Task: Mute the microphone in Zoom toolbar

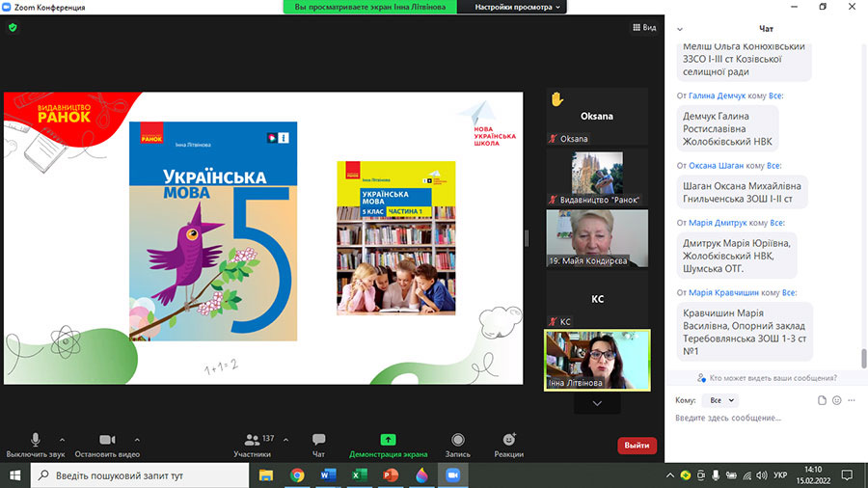Action: click(x=35, y=440)
